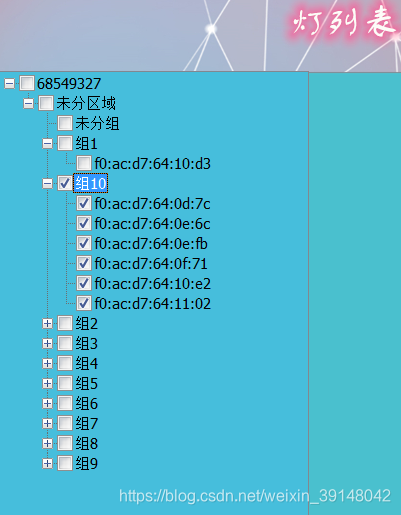Select device f0:ac:d7:64:0d:7c label
The image size is (401, 515).
(152, 204)
